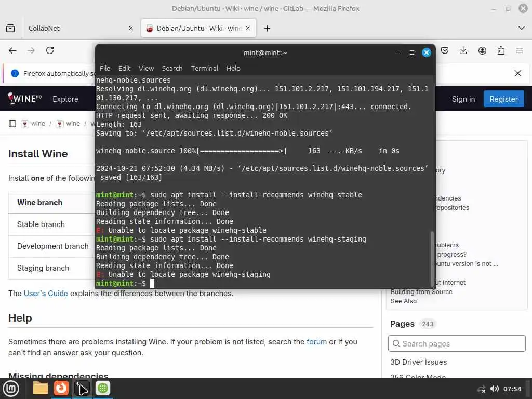The image size is (532, 399).
Task: Open the volume control tray icon
Action: click(495, 389)
